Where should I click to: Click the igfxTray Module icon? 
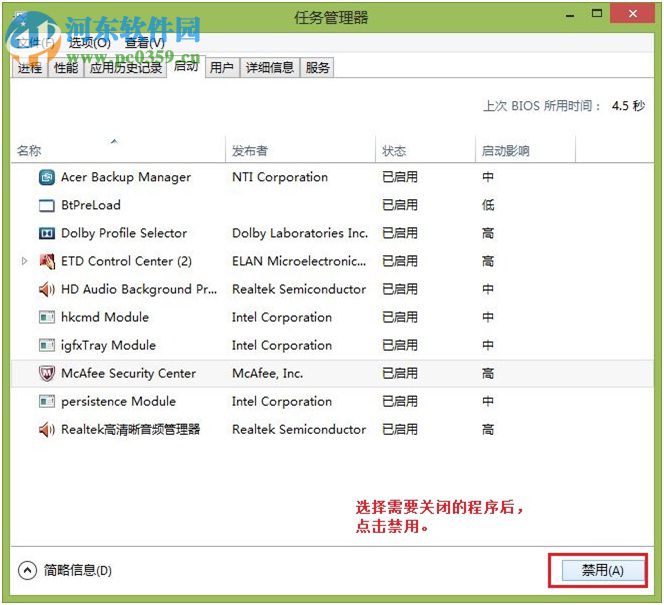click(46, 346)
